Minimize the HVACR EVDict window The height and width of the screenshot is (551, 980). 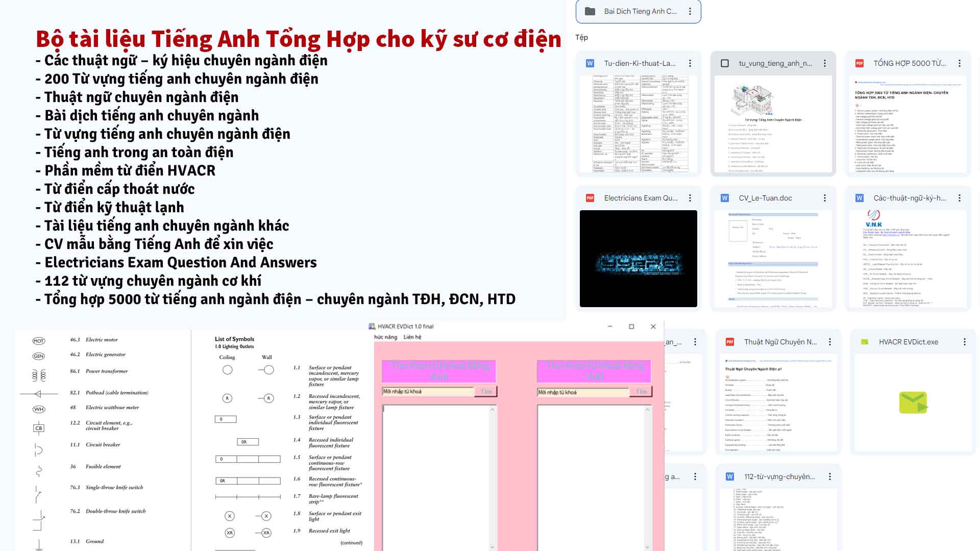point(610,327)
